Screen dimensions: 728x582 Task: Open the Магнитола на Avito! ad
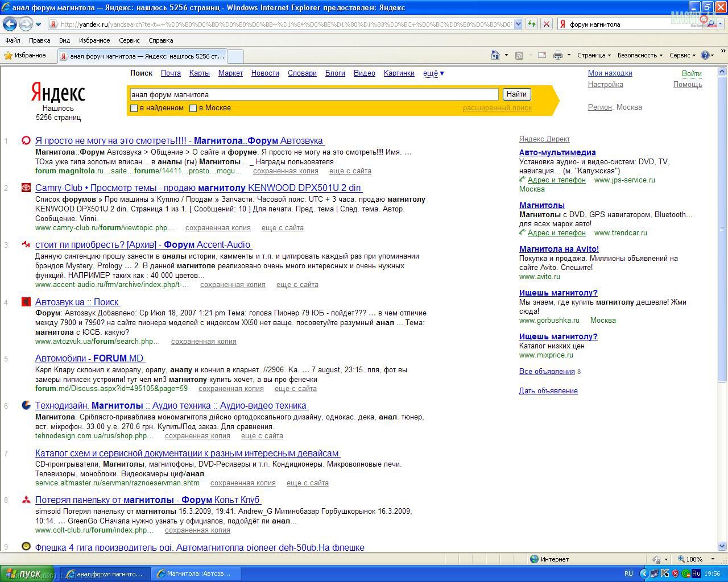559,249
